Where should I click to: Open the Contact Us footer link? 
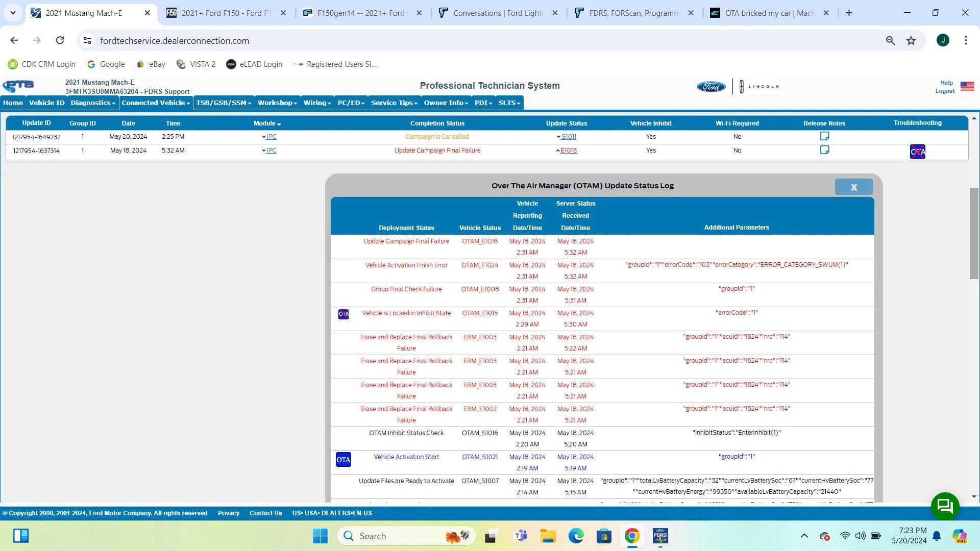(266, 513)
